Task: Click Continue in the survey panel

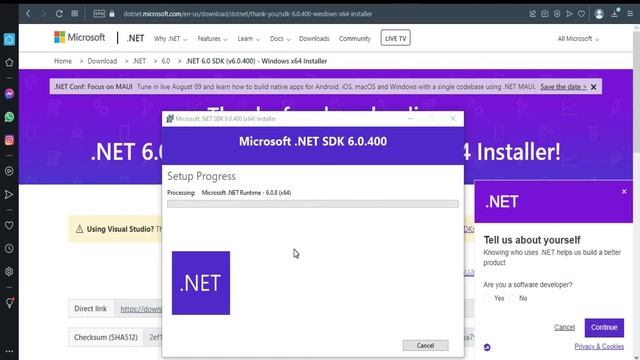Action: (x=604, y=327)
